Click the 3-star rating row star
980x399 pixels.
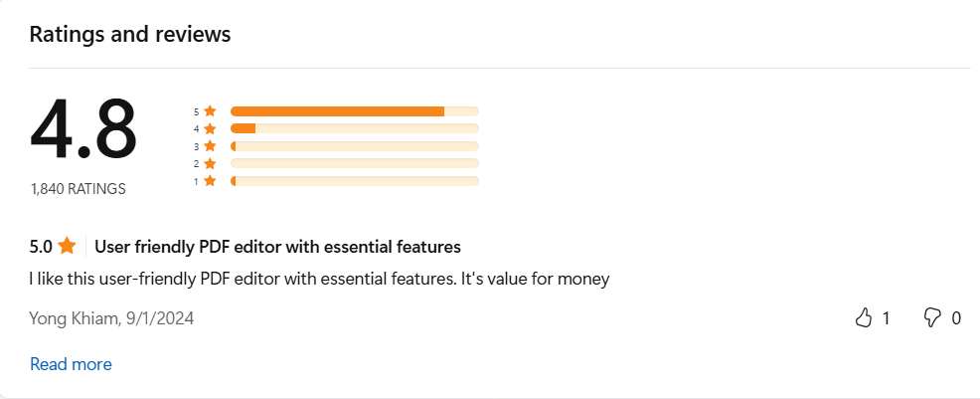click(210, 146)
